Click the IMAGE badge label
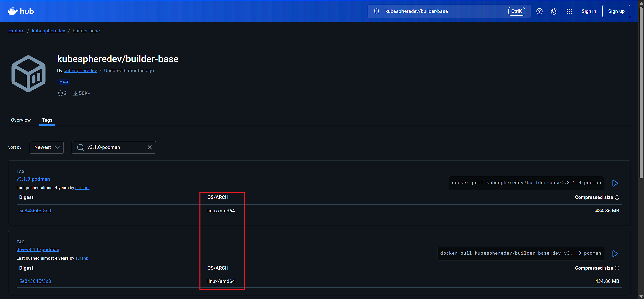Image resolution: width=644 pixels, height=299 pixels. click(64, 82)
